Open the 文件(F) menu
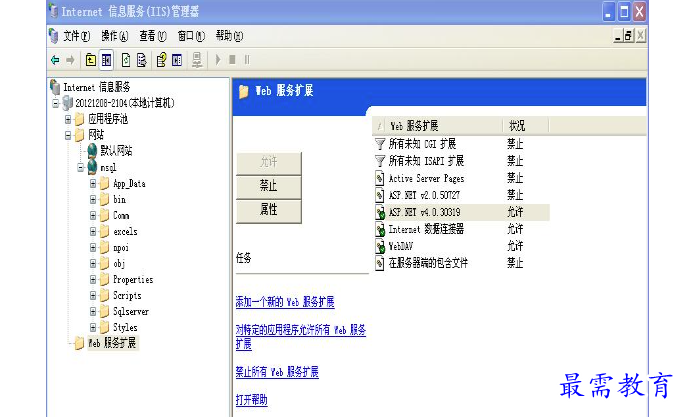The image size is (681, 417). (77, 36)
